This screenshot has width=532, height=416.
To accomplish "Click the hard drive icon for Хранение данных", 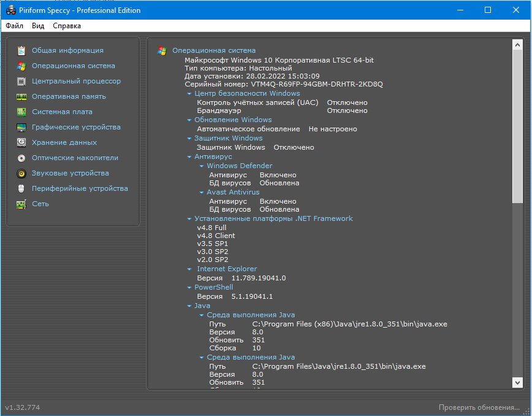I will point(21,142).
